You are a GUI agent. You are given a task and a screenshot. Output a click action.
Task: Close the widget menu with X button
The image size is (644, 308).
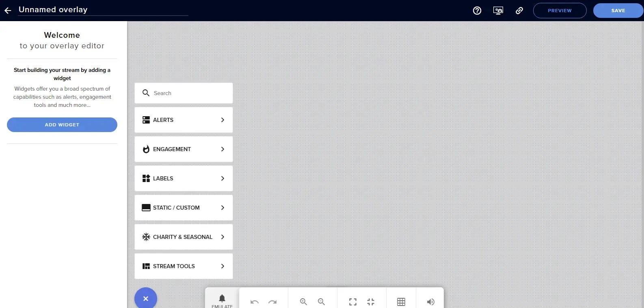(146, 299)
